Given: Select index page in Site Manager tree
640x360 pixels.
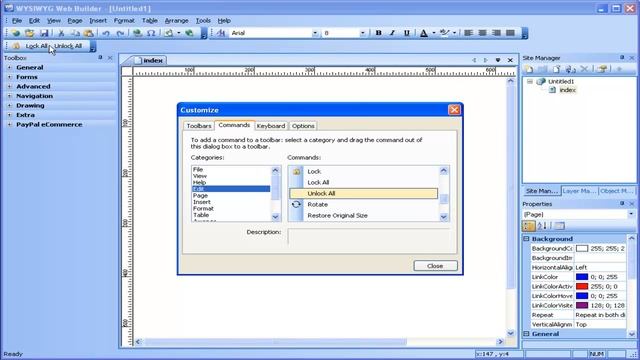Looking at the screenshot, I should [567, 90].
